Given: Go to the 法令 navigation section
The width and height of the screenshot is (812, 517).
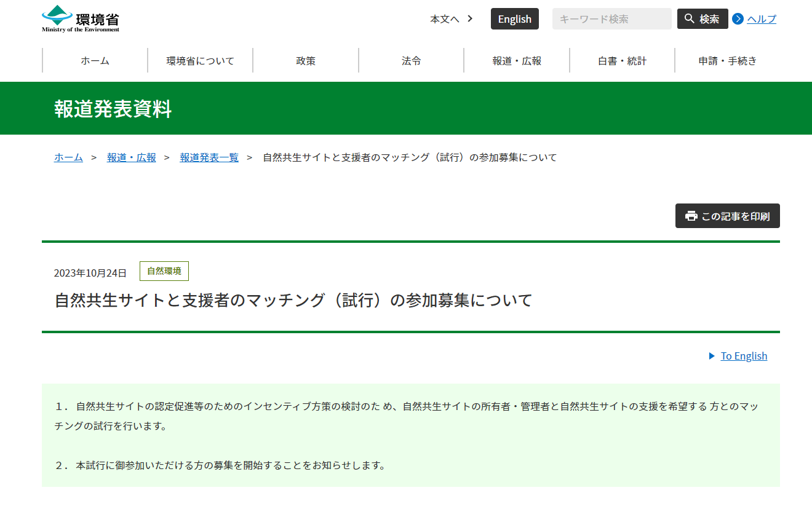Looking at the screenshot, I should coord(412,61).
